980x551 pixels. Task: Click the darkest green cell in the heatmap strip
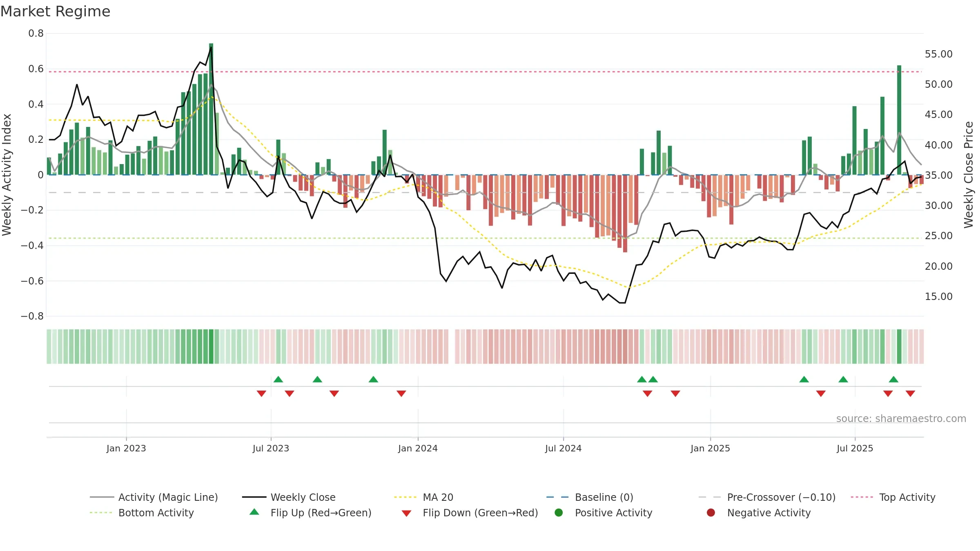pos(211,347)
